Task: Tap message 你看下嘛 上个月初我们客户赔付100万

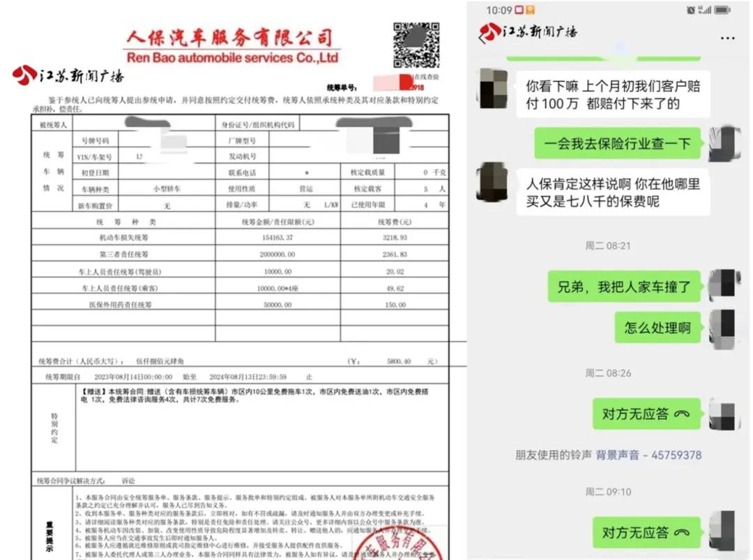Action: [613, 95]
